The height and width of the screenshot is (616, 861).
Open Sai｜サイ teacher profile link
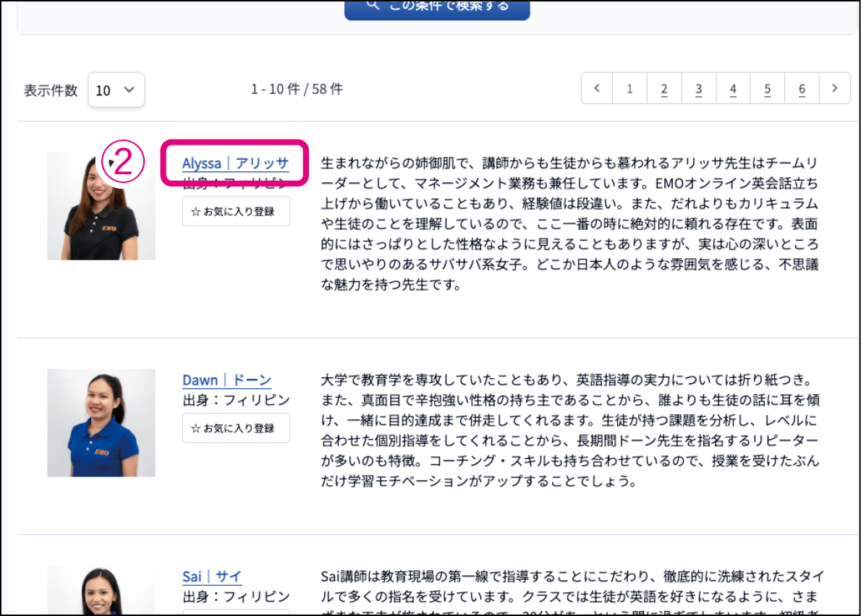[212, 576]
